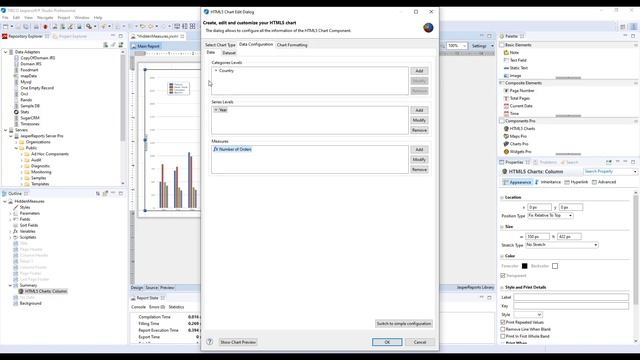Open the Hyperlink properties tab
The width and height of the screenshot is (640, 360).
pos(576,182)
